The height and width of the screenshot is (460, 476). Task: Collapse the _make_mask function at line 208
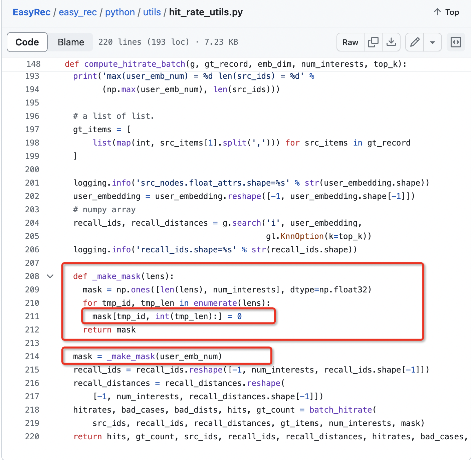coord(50,276)
